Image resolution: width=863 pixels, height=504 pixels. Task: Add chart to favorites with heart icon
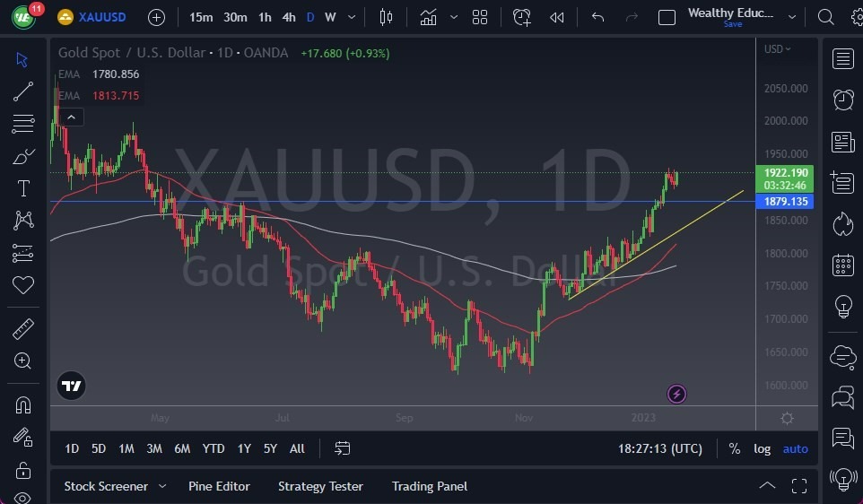(23, 285)
